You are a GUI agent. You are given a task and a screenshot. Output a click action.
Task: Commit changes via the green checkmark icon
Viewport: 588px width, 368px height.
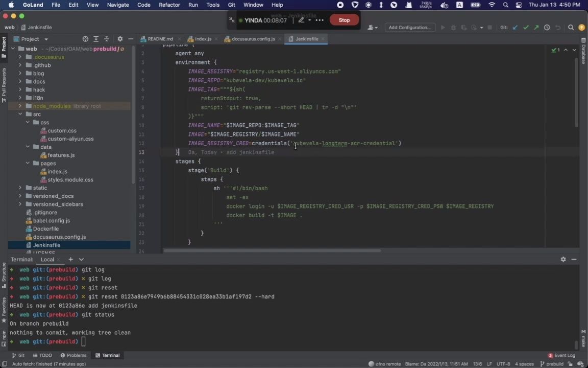click(526, 27)
